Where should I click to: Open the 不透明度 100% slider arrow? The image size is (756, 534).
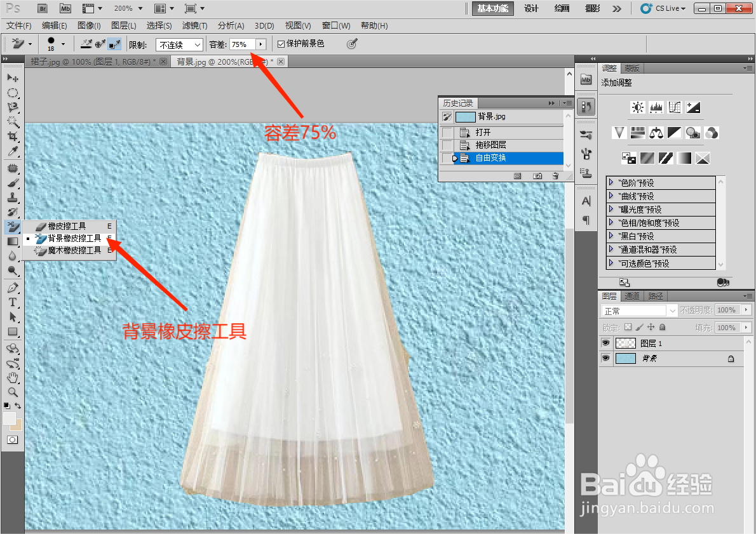click(746, 309)
